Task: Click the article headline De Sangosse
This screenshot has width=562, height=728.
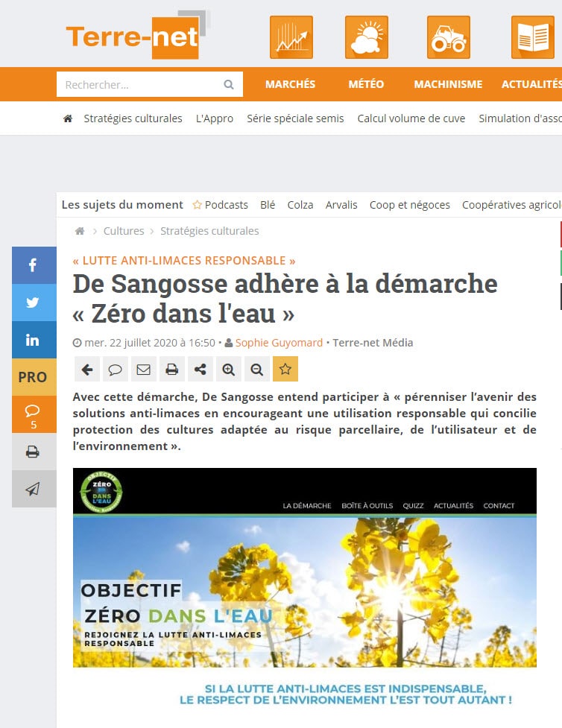Action: point(285,299)
